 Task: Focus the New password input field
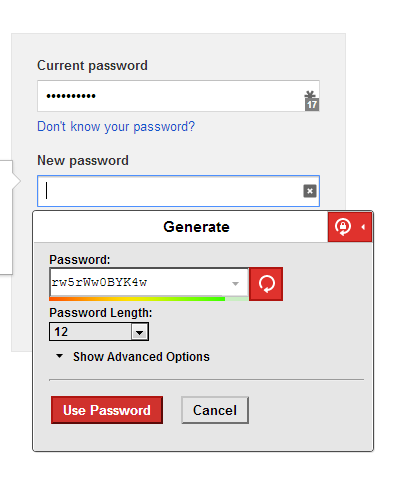tap(178, 191)
